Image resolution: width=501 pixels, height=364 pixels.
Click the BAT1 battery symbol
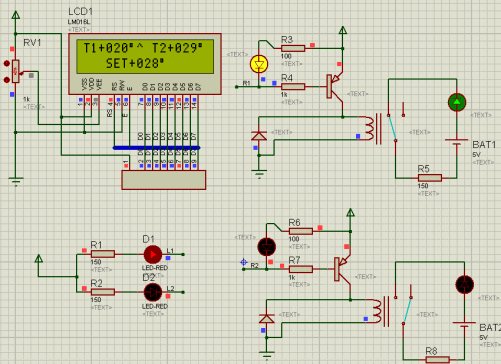(457, 142)
